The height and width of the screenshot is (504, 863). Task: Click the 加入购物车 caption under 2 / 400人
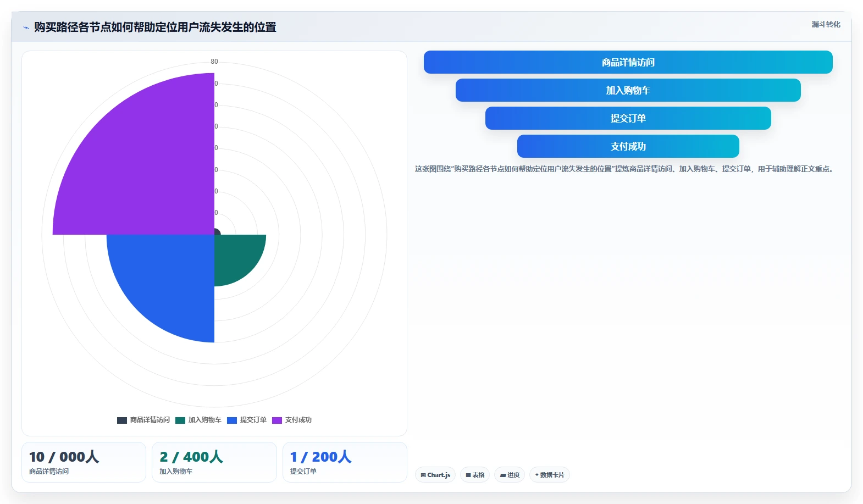pos(176,472)
